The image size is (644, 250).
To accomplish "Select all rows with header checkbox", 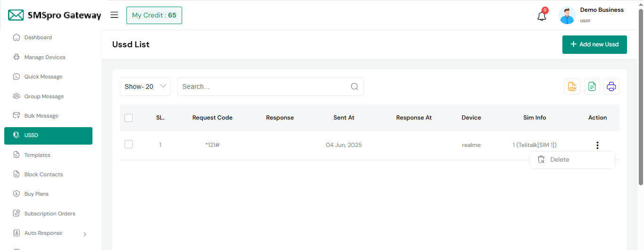I will click(x=129, y=118).
